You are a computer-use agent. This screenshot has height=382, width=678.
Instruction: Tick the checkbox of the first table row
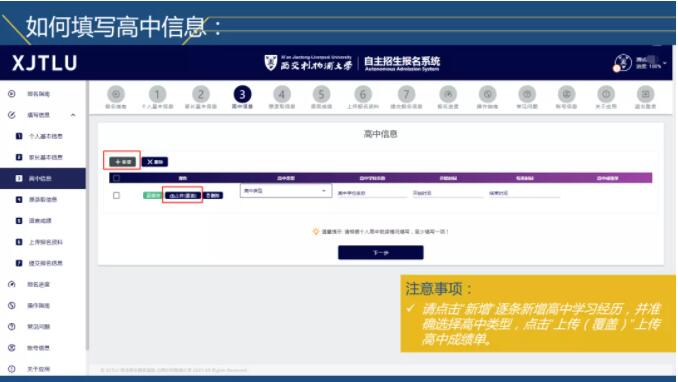coord(116,196)
